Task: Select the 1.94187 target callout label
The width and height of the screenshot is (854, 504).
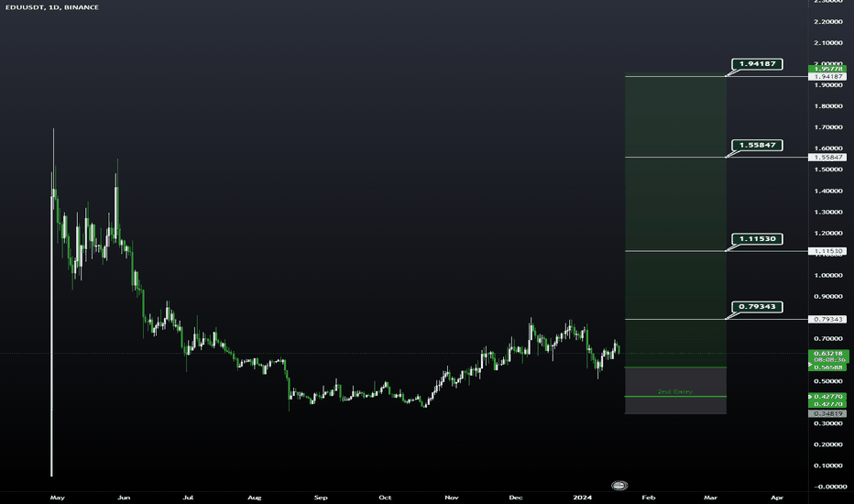Action: coord(757,64)
